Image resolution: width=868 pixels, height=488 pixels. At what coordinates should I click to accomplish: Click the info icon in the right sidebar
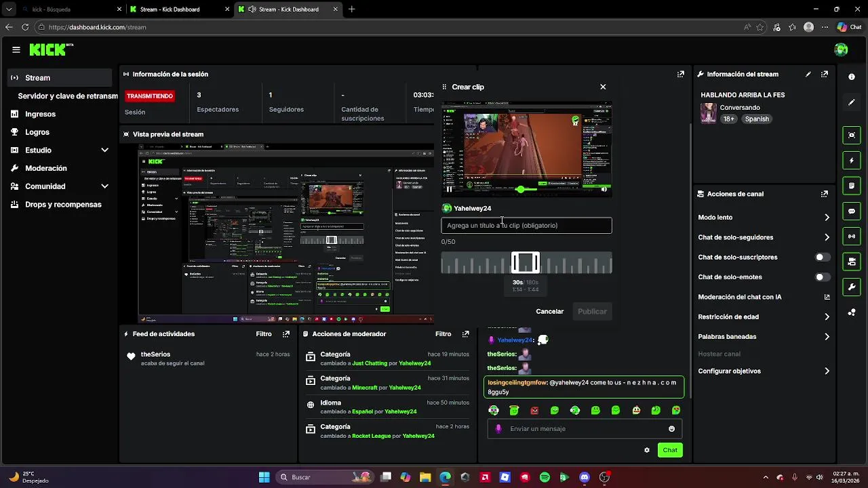coord(852,77)
